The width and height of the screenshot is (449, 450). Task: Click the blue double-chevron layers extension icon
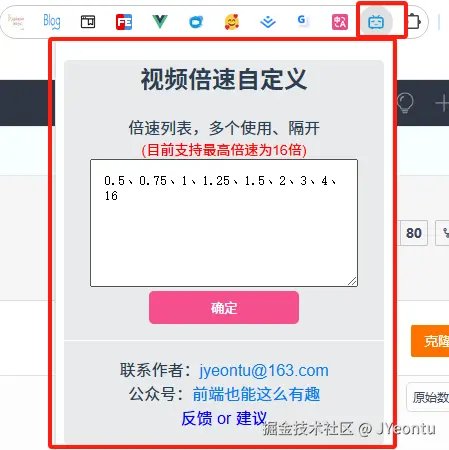coord(268,22)
